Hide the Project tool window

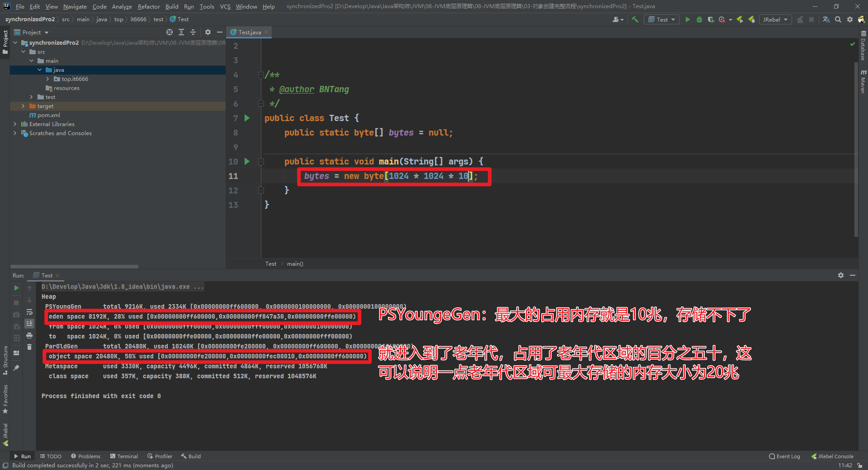(x=220, y=32)
